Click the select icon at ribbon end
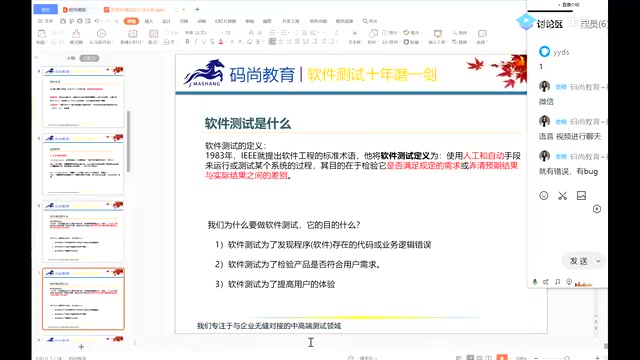 (x=482, y=33)
